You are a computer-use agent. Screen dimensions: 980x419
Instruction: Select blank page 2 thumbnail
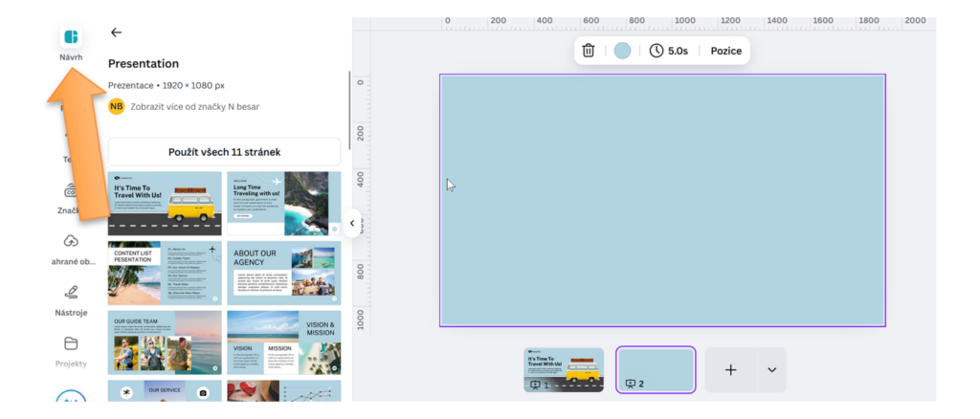click(656, 369)
